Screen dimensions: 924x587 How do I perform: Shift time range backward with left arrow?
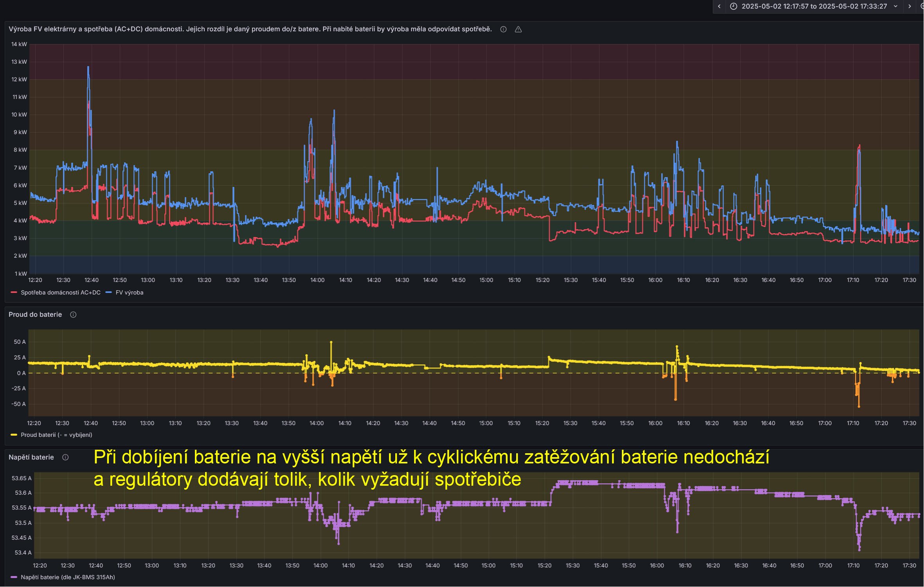[x=719, y=6]
